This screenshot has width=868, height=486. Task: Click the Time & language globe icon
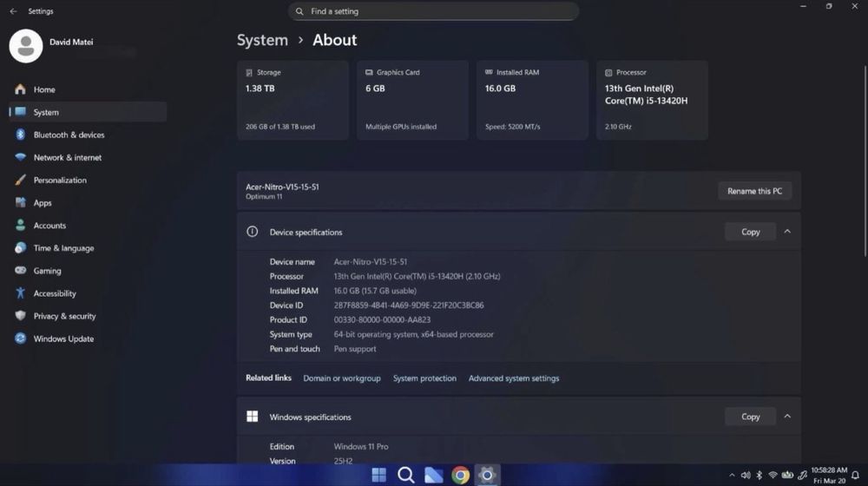(x=21, y=248)
